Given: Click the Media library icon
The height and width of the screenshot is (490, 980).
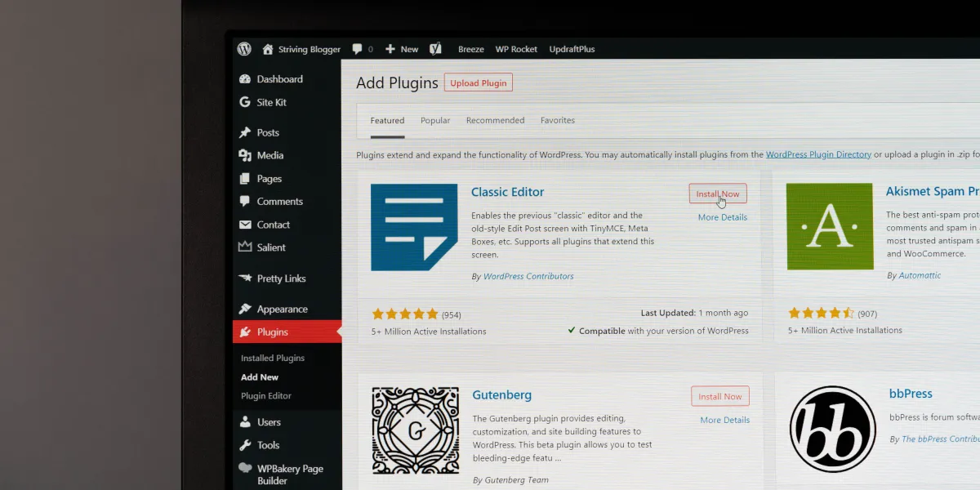Looking at the screenshot, I should [x=247, y=155].
